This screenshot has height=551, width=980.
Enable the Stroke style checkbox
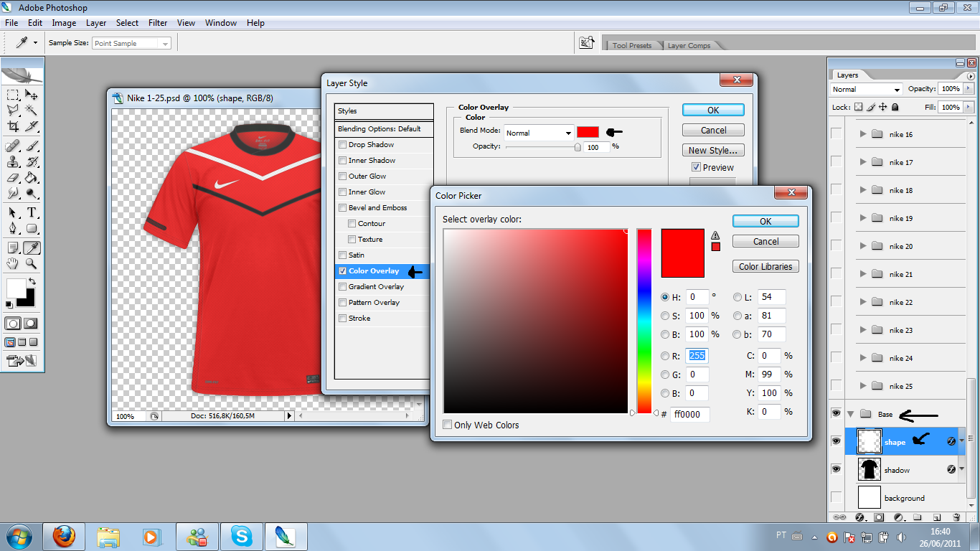[343, 319]
